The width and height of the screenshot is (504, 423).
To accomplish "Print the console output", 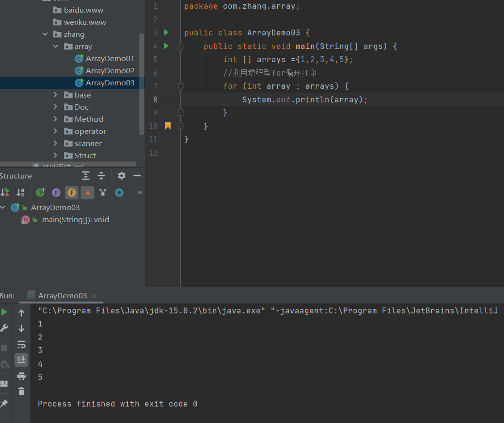I will (x=21, y=376).
